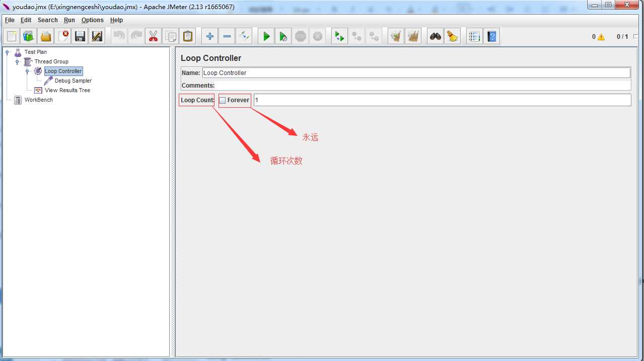Click the Paste clipboard icon
This screenshot has width=644, height=361.
(x=188, y=36)
